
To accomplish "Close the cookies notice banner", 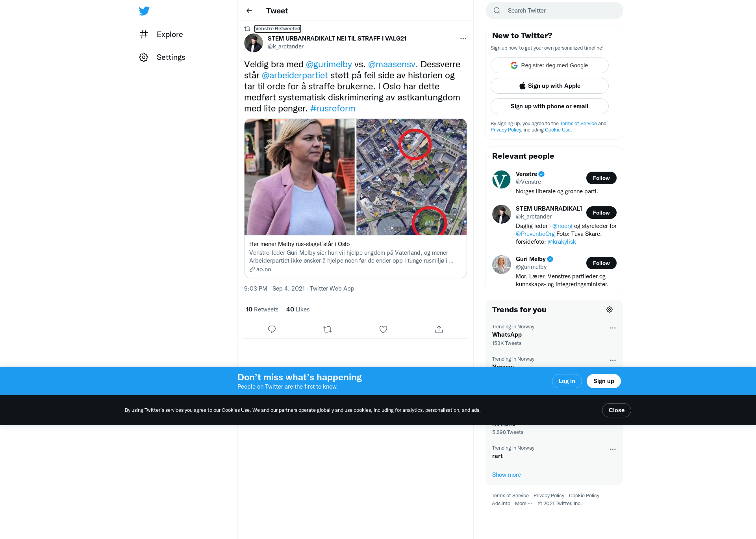I will click(x=616, y=410).
